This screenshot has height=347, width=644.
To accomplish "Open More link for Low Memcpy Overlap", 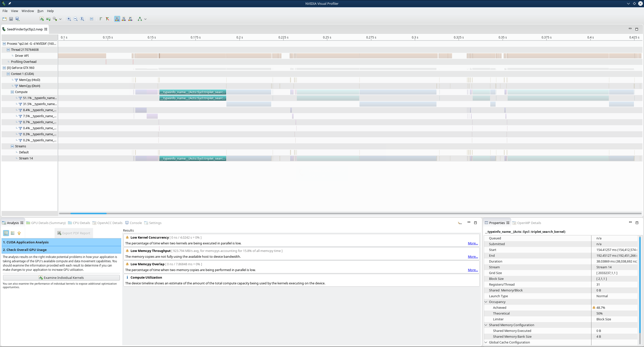I will (473, 270).
